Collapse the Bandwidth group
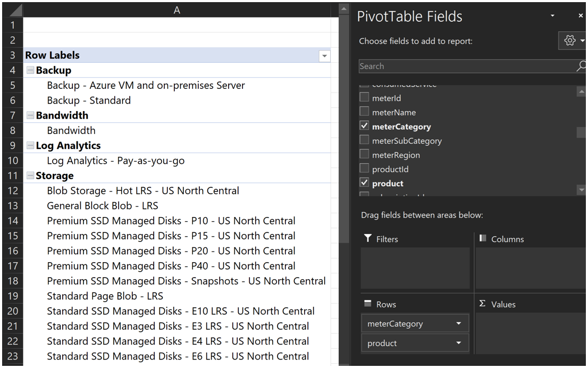The height and width of the screenshot is (368, 588). point(30,115)
